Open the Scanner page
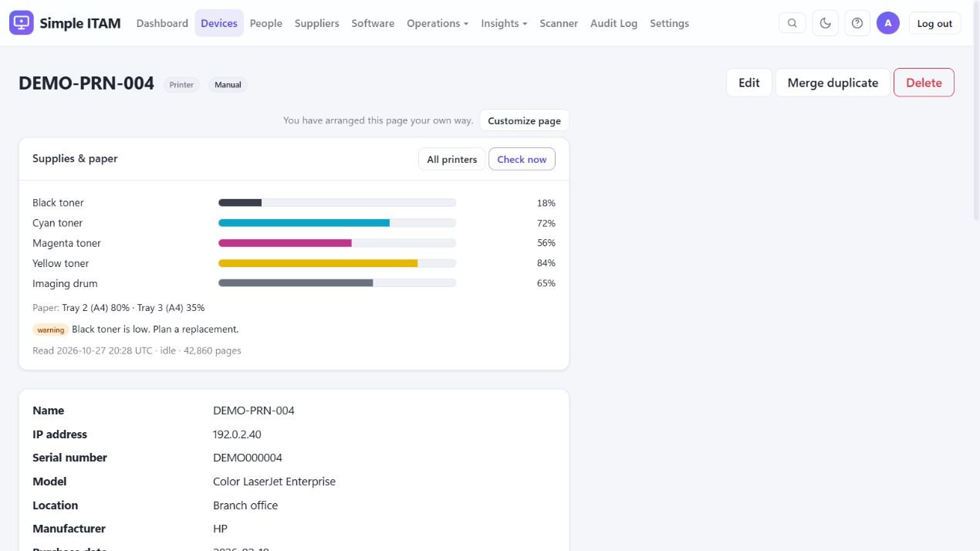 pyautogui.click(x=559, y=23)
